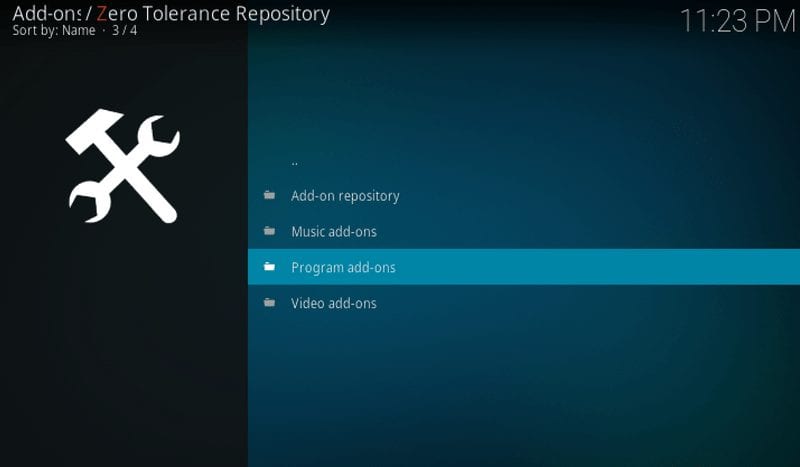The width and height of the screenshot is (800, 467).
Task: Open the Add-on repository folder icon
Action: click(x=269, y=195)
